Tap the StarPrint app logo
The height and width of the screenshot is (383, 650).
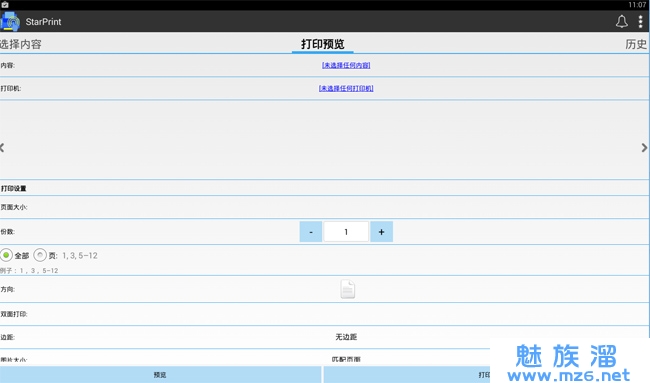pos(10,22)
